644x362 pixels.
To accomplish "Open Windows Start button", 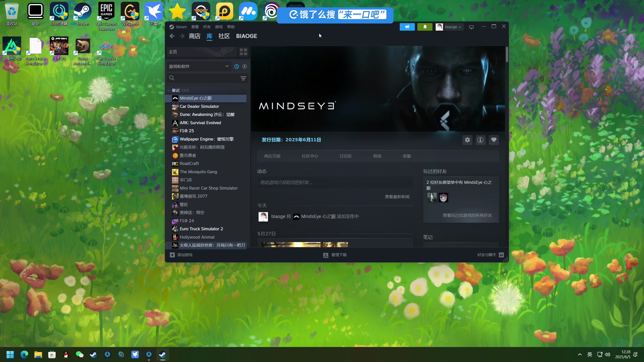I will click(10, 355).
